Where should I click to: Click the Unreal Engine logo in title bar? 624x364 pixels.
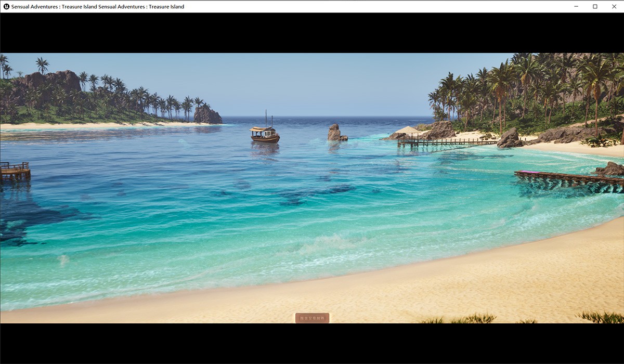pyautogui.click(x=6, y=6)
